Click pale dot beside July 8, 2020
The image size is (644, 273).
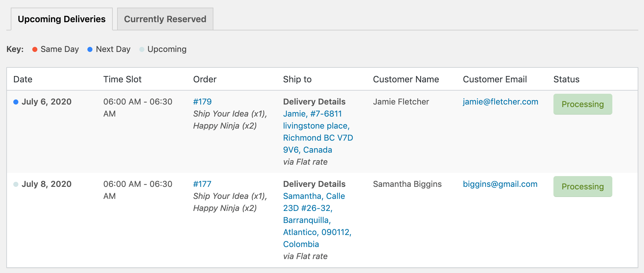point(16,184)
